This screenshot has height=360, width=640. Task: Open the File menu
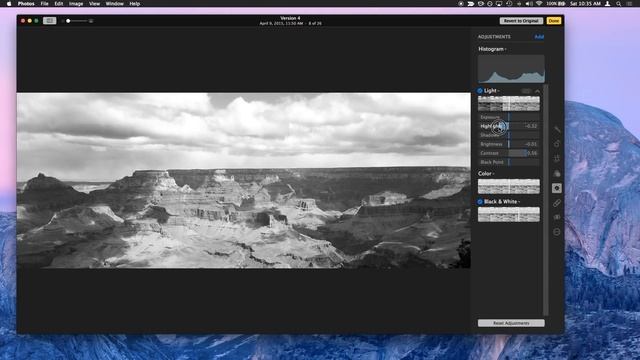point(44,4)
